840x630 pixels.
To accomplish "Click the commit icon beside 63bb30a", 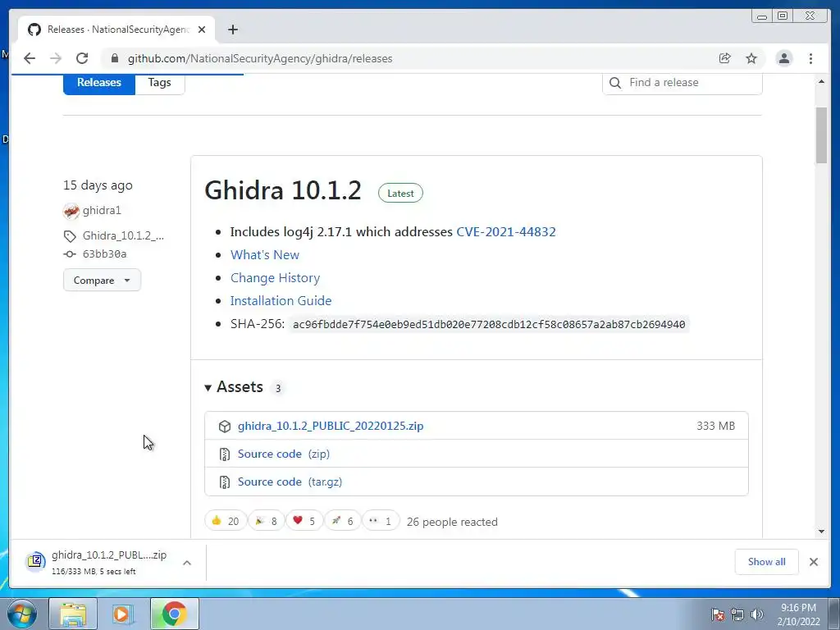I will [70, 254].
